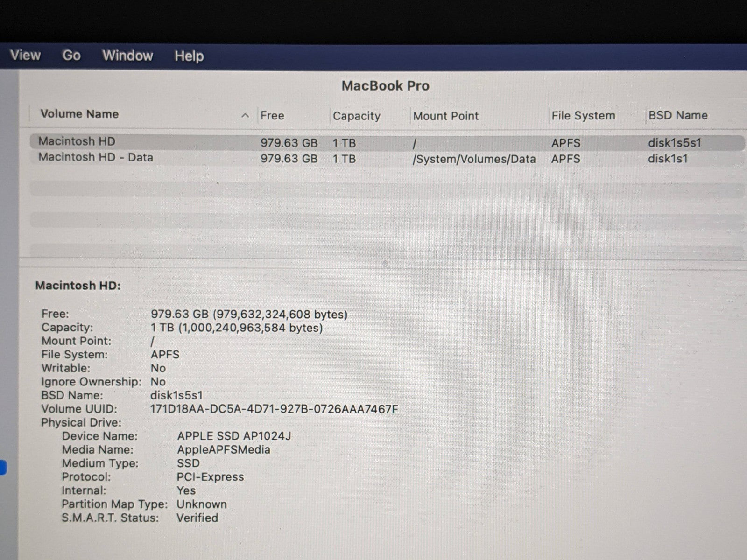Open the Window menu
747x560 pixels.
[x=127, y=56]
